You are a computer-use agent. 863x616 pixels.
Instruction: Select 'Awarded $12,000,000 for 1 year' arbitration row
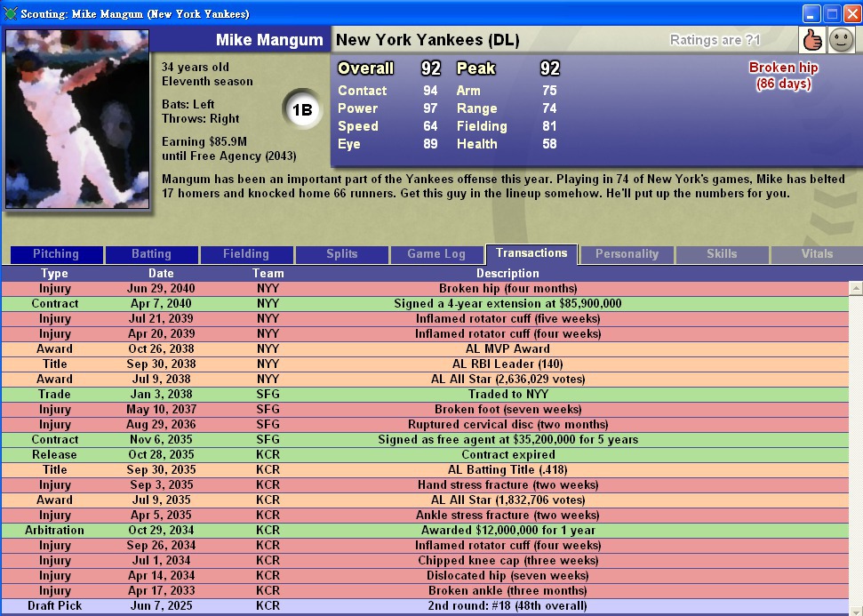(x=425, y=531)
